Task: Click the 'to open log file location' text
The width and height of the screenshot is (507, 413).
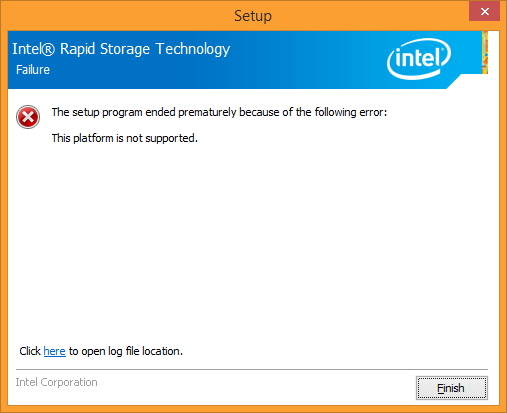Action: (x=126, y=351)
